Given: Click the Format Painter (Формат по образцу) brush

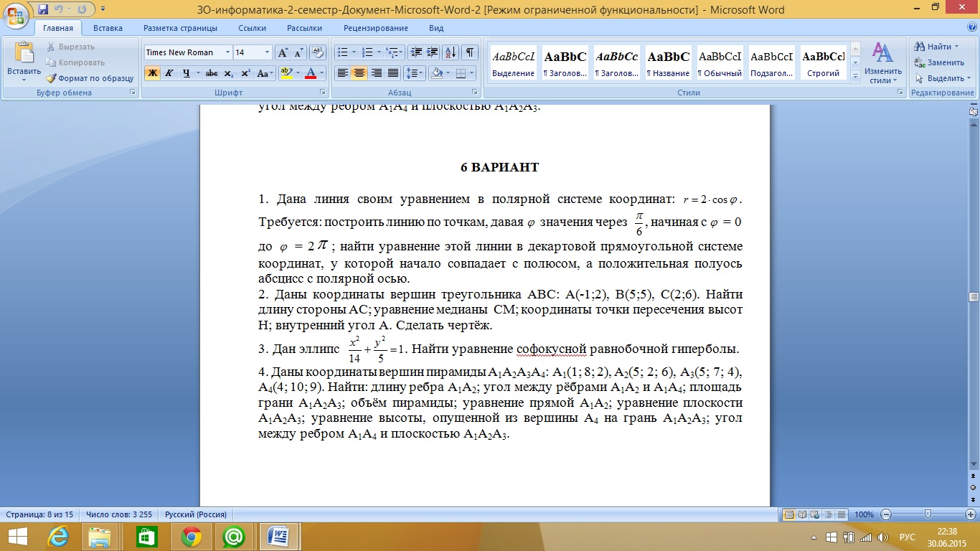Looking at the screenshot, I should (90, 78).
